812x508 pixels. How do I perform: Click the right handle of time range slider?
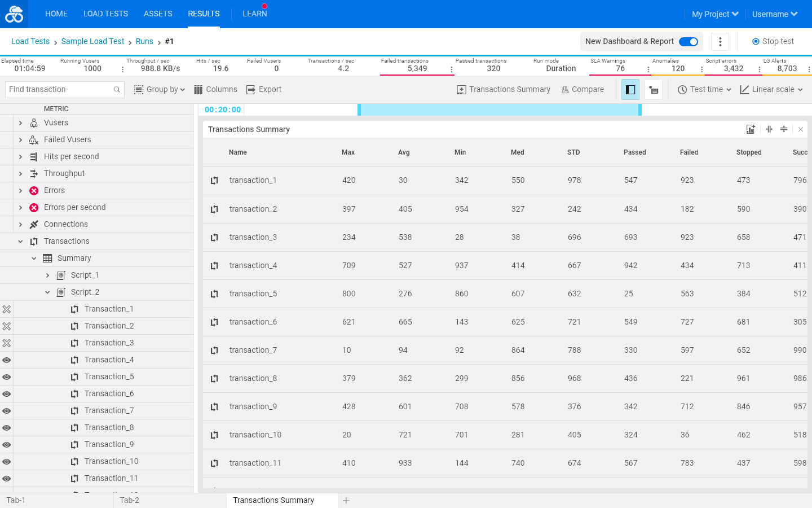pyautogui.click(x=640, y=110)
